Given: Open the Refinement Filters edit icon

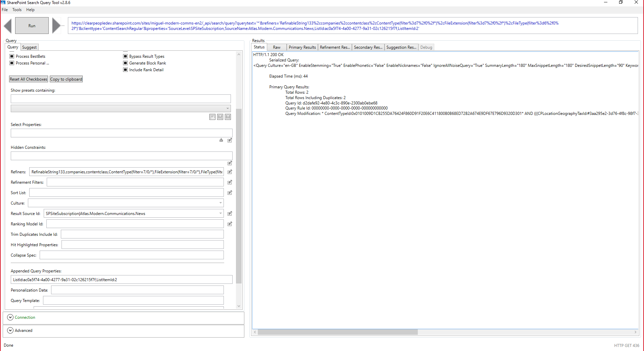Looking at the screenshot, I should coord(230,182).
